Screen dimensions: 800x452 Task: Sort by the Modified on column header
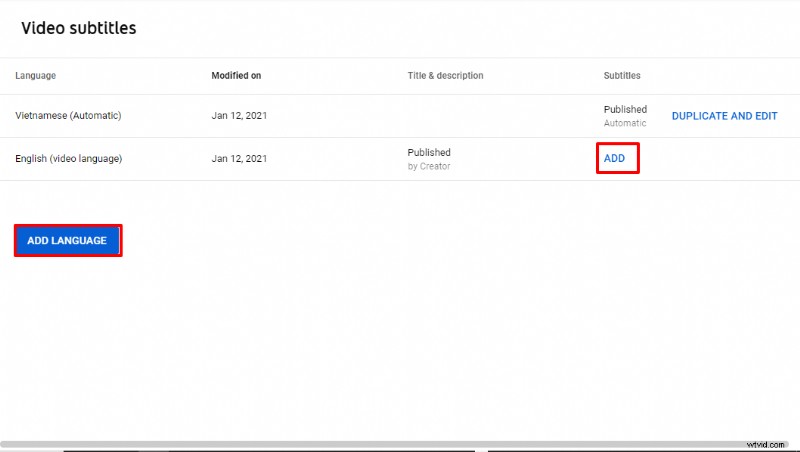[x=236, y=76]
